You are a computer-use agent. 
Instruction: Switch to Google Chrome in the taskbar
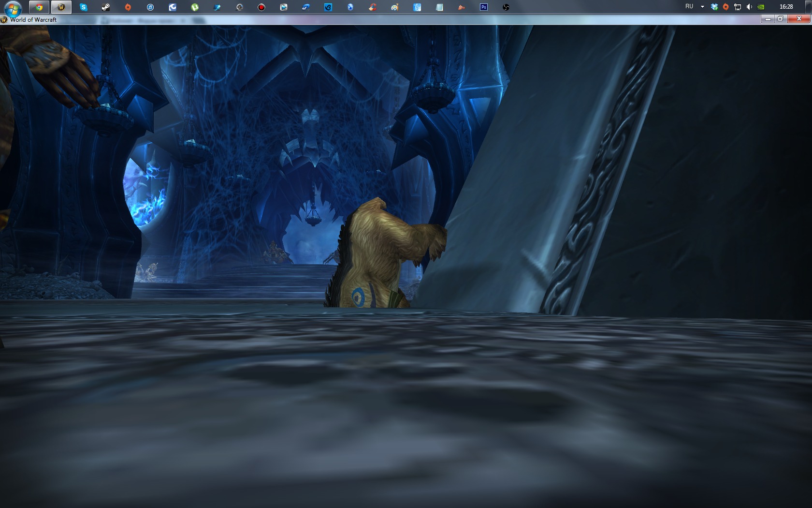coord(39,7)
